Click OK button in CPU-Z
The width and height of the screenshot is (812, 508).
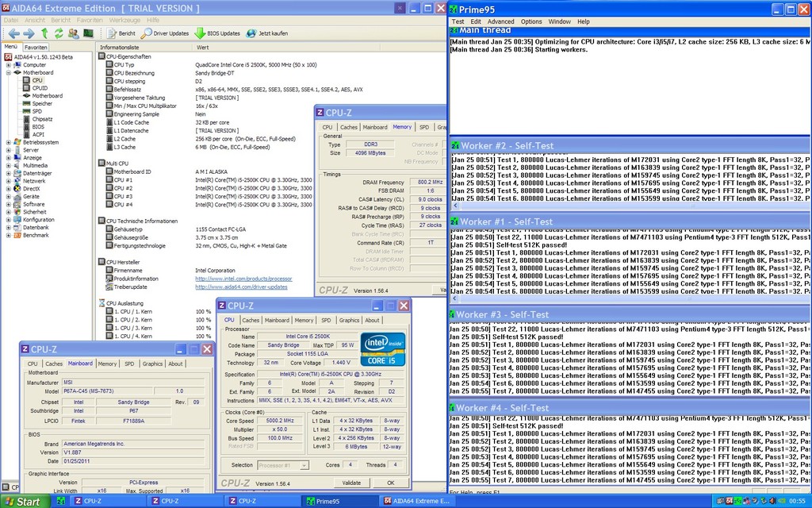391,483
